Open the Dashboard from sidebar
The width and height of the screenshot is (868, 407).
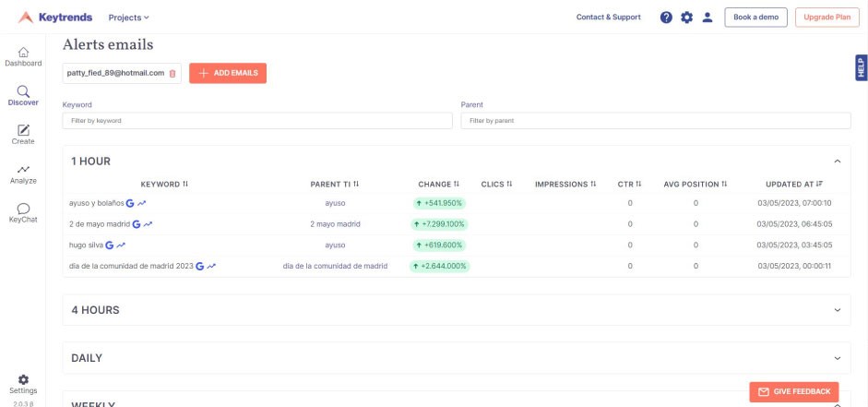(23, 57)
